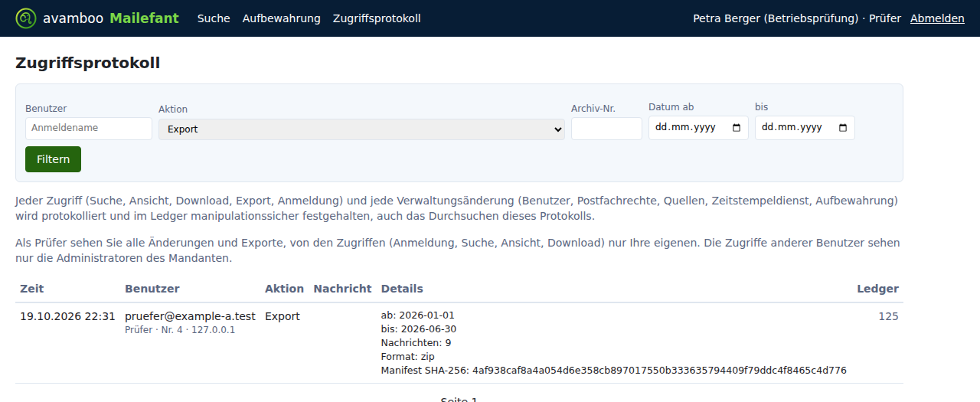Click the timestamp 19.10.2026 22:31
This screenshot has width=980, height=402.
[67, 316]
